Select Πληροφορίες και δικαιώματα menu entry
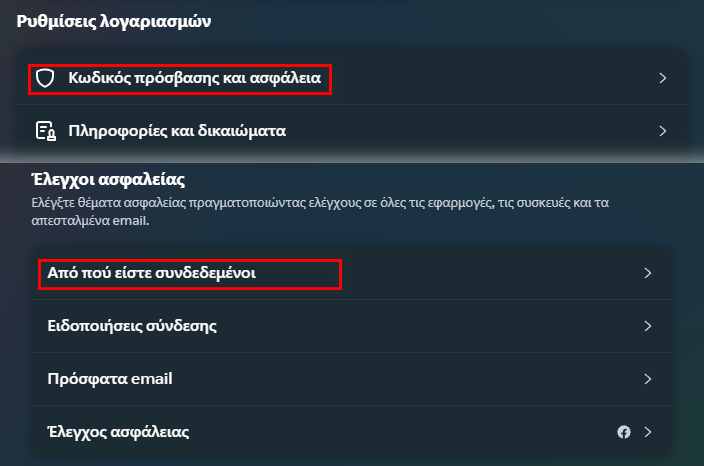The image size is (704, 466). click(352, 131)
